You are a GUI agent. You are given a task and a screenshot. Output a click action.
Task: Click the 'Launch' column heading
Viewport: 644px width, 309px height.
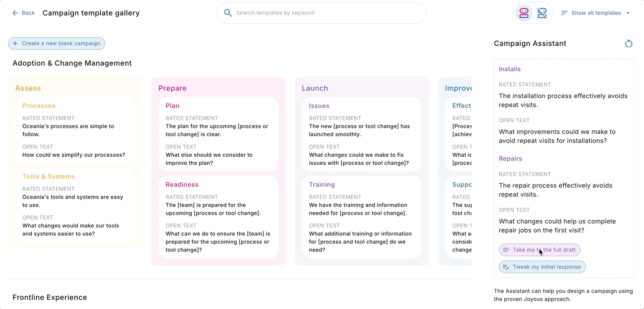coord(315,88)
